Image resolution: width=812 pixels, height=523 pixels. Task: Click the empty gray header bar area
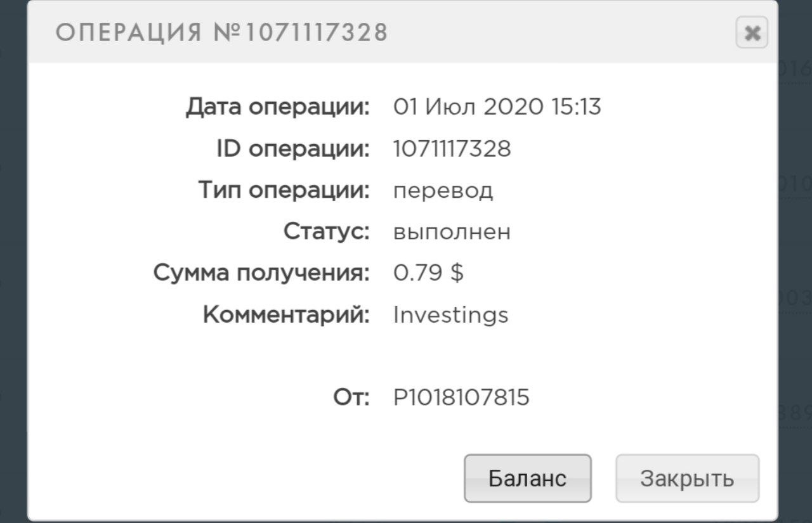[558, 32]
